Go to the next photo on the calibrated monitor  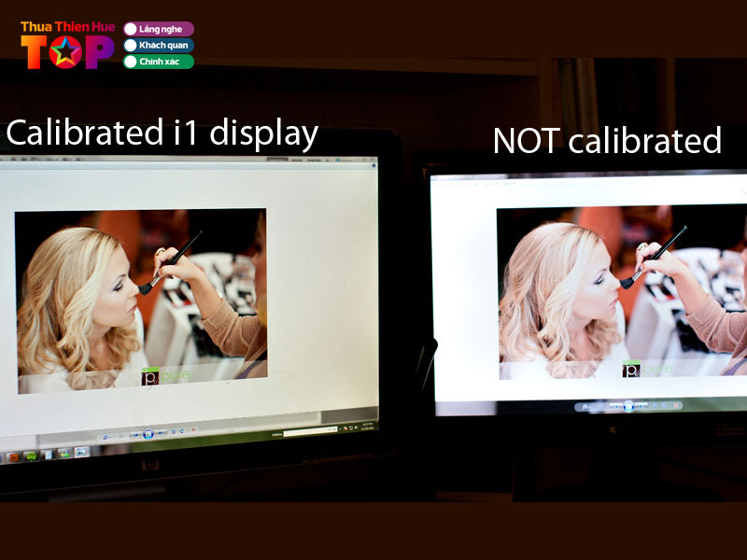162,433
